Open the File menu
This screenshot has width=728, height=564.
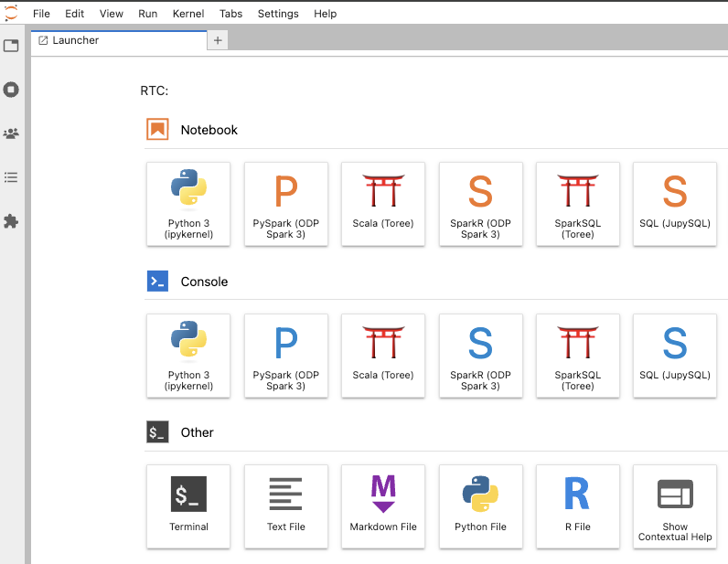[x=41, y=14]
